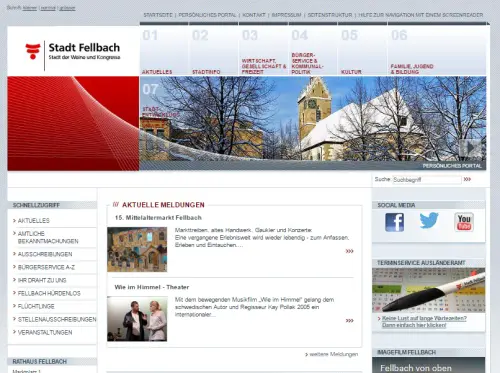Screen dimensions: 500x373
Task: Open the 05 Kultur main tab
Action: (363, 51)
